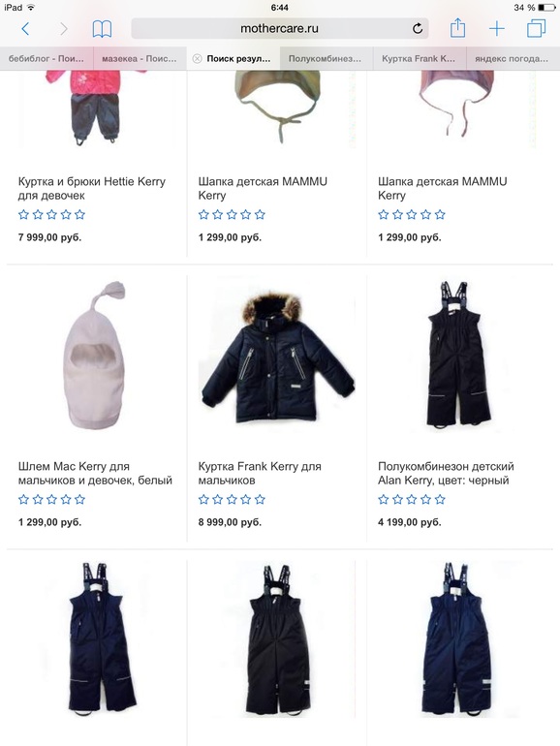Reload page using the refresh icon
This screenshot has width=560, height=746.
(x=418, y=28)
